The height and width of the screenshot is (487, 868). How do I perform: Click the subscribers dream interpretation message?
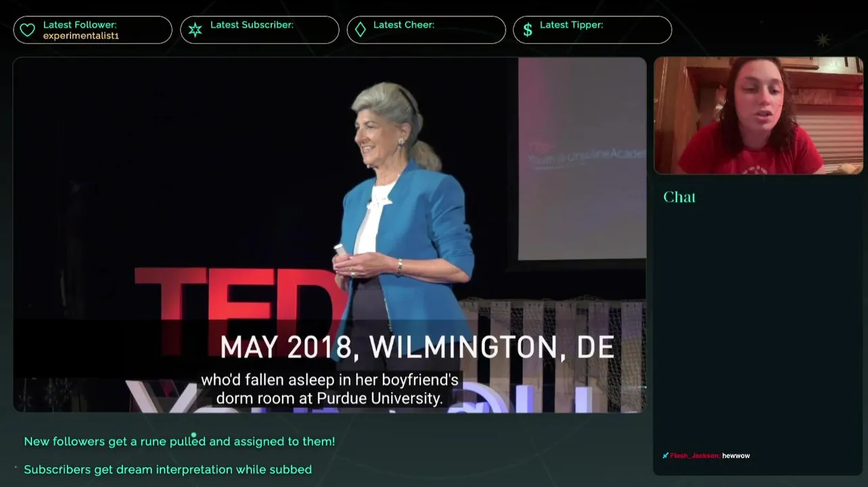pos(168,469)
